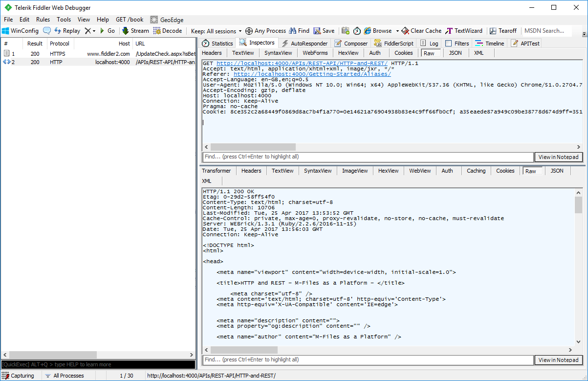Toggle Decode mode on the toolbar
The height and width of the screenshot is (381, 588).
point(168,30)
